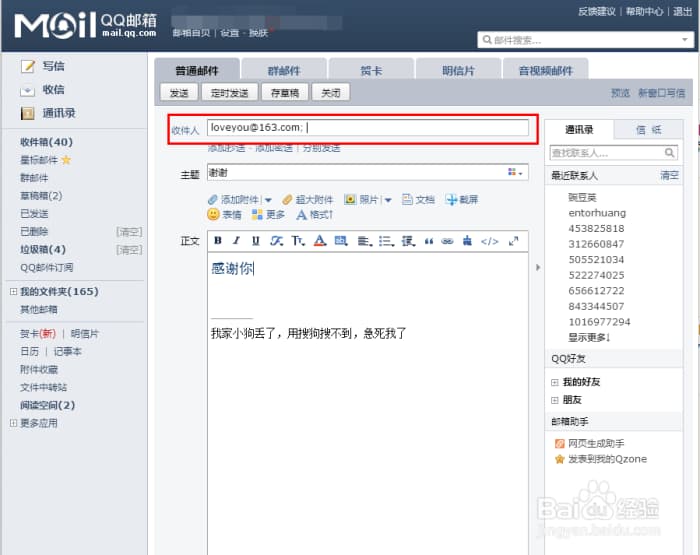700x555 pixels.
Task: Switch to the 贺卡 tab
Action: pos(370,70)
